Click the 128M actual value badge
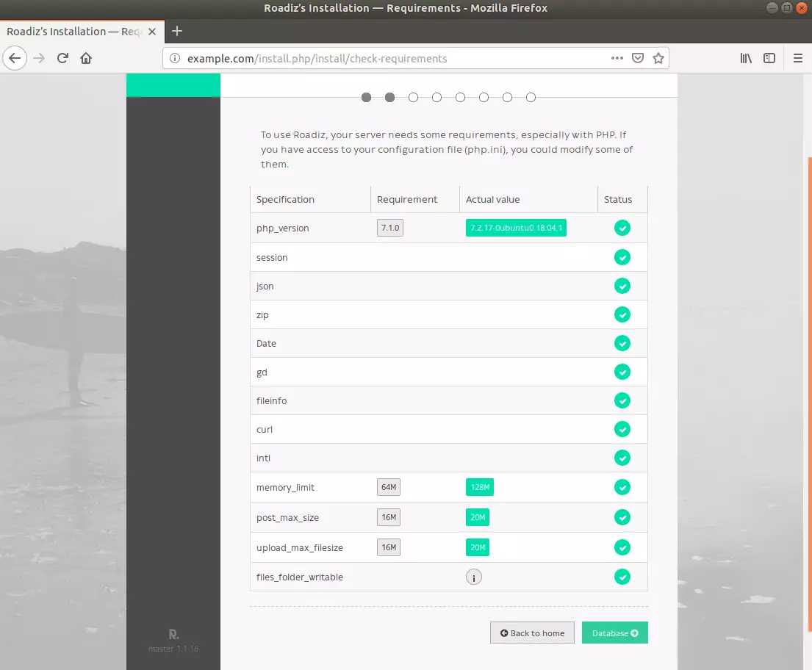Viewport: 812px width, 670px height. click(x=480, y=487)
